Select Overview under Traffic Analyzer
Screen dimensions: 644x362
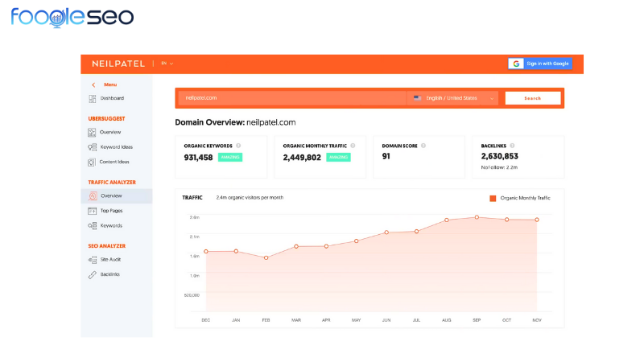111,195
